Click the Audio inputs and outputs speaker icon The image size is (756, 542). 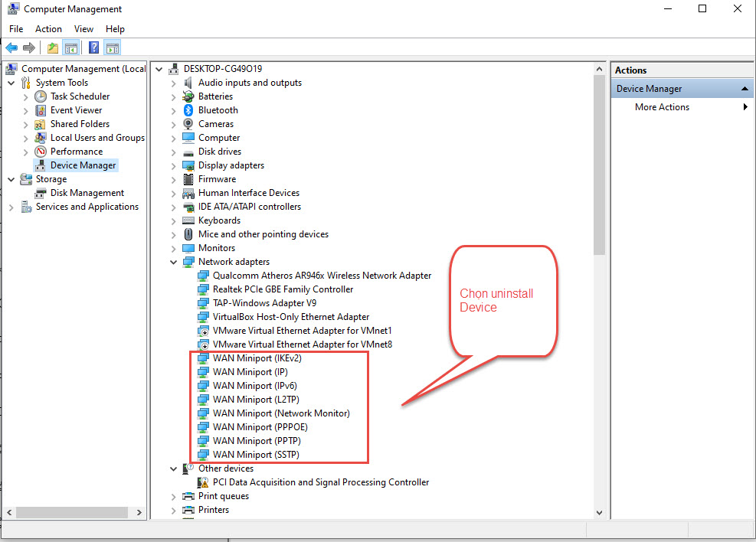pyautogui.click(x=188, y=83)
